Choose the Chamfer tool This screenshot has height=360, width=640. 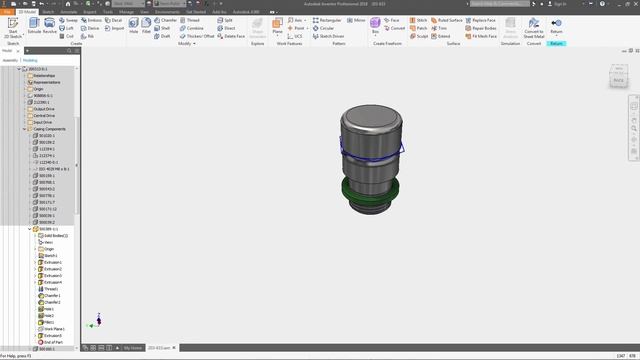pyautogui.click(x=165, y=20)
